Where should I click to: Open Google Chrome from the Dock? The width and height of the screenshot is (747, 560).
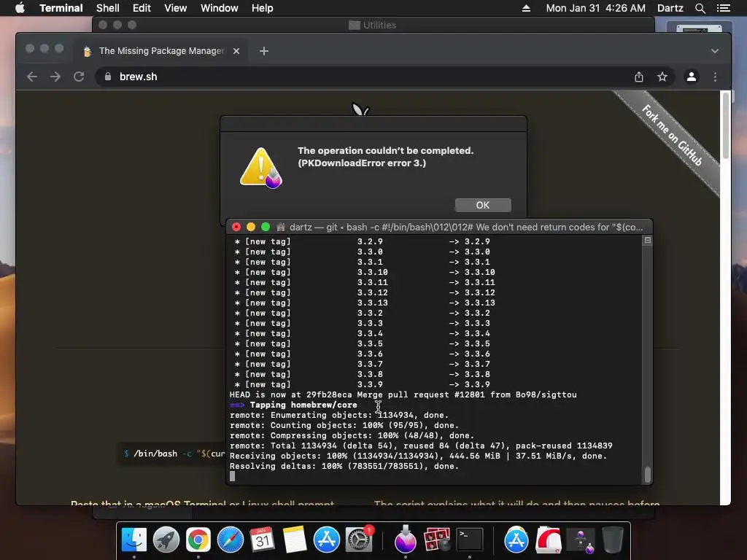point(198,539)
